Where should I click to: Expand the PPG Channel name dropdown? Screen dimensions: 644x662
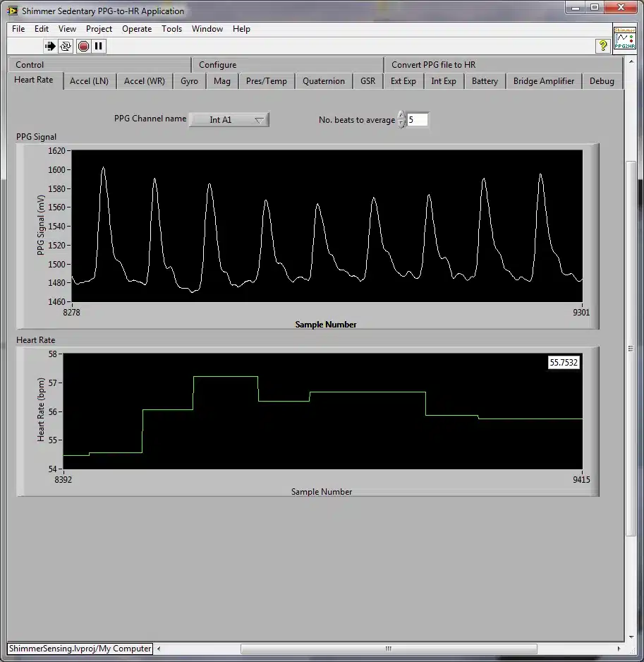click(229, 120)
